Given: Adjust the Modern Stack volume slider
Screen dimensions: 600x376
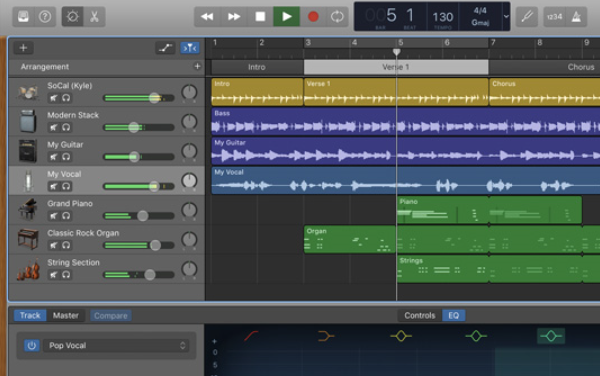Looking at the screenshot, I should [139, 127].
